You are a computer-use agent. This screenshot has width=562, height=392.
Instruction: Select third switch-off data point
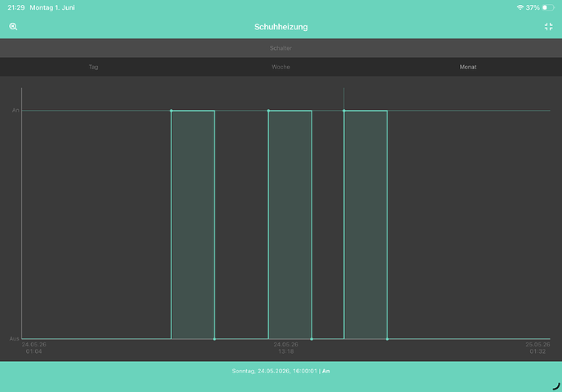point(387,339)
